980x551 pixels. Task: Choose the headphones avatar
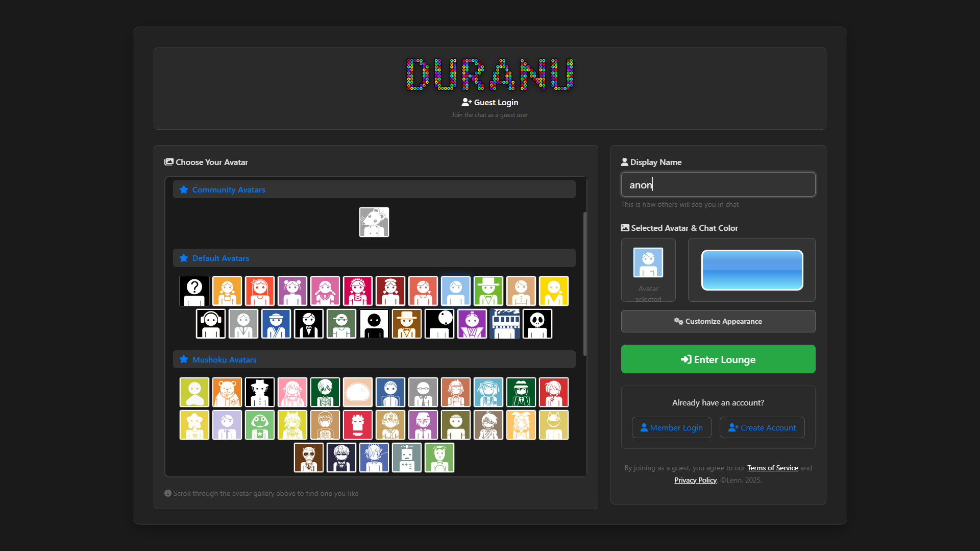coord(210,324)
